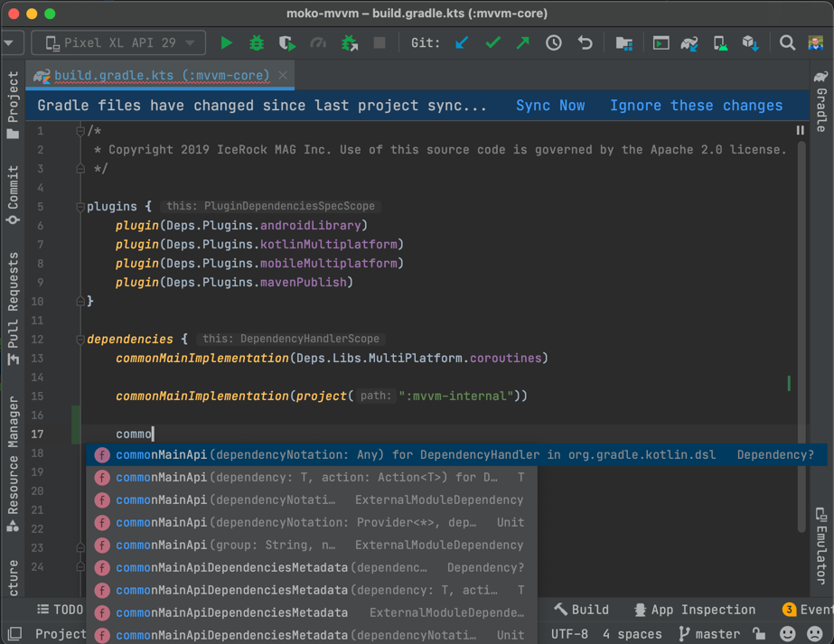Toggle tool window bars icon bottom-left
Viewport: 834px width, 644px height.
pos(14,634)
